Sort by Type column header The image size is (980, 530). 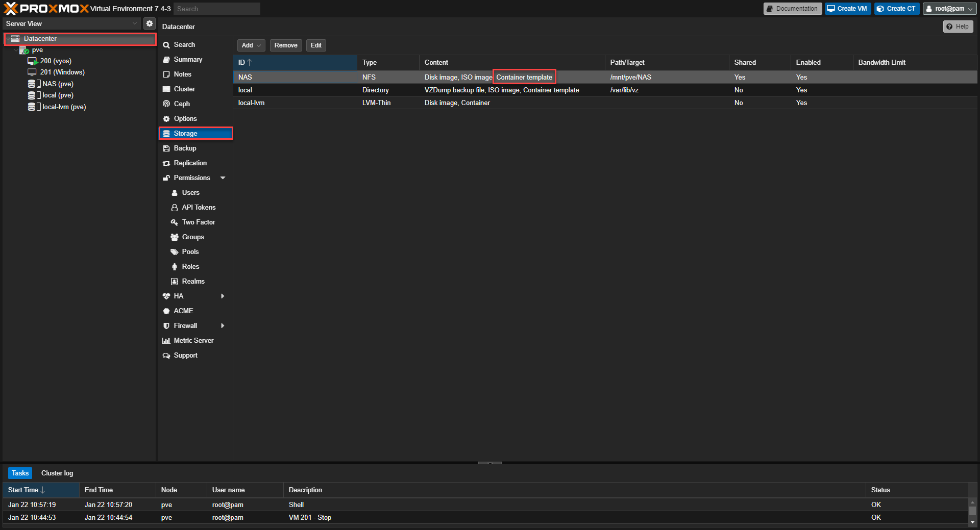tap(388, 63)
